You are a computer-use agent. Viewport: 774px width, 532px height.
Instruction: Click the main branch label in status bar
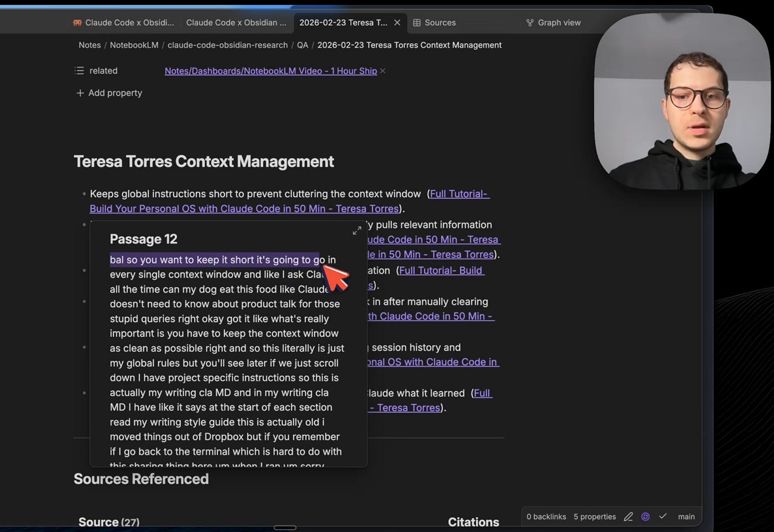click(x=686, y=517)
